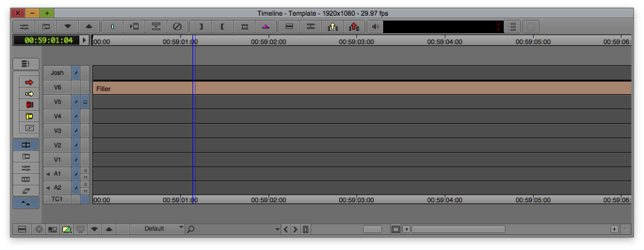This screenshot has width=644, height=250.
Task: Toggle the green/yellow Render indicator icon in bottom bar
Action: click(67, 229)
